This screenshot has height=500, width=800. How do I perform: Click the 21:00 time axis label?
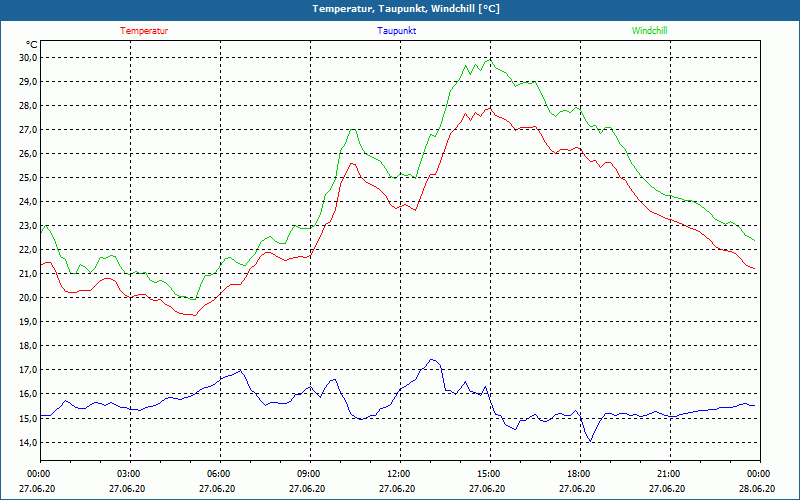coord(669,474)
